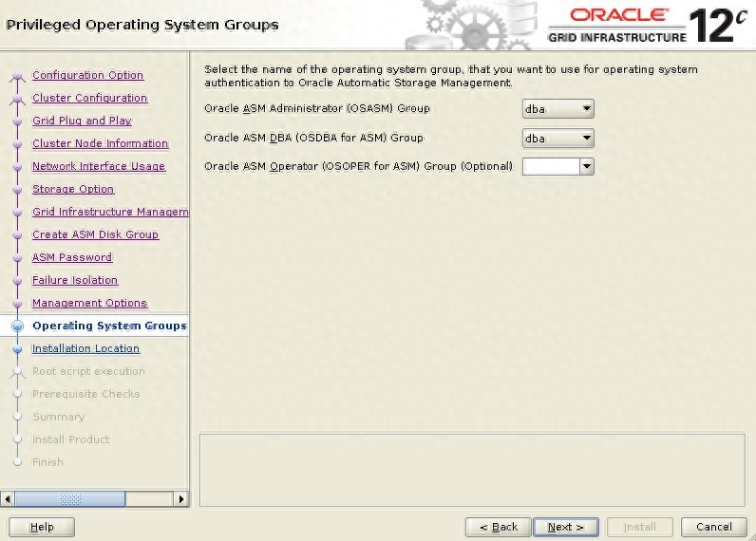Viewport: 756px width, 541px height.
Task: Open the Help dialog
Action: coord(42,527)
